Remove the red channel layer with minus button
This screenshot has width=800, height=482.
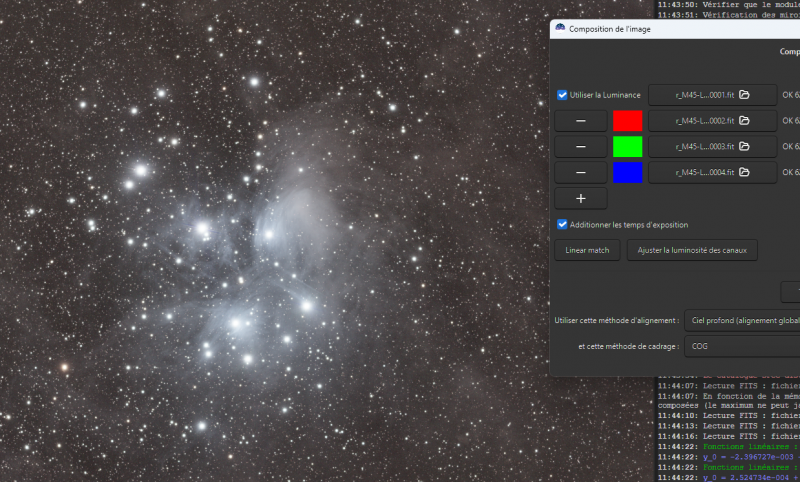point(581,121)
